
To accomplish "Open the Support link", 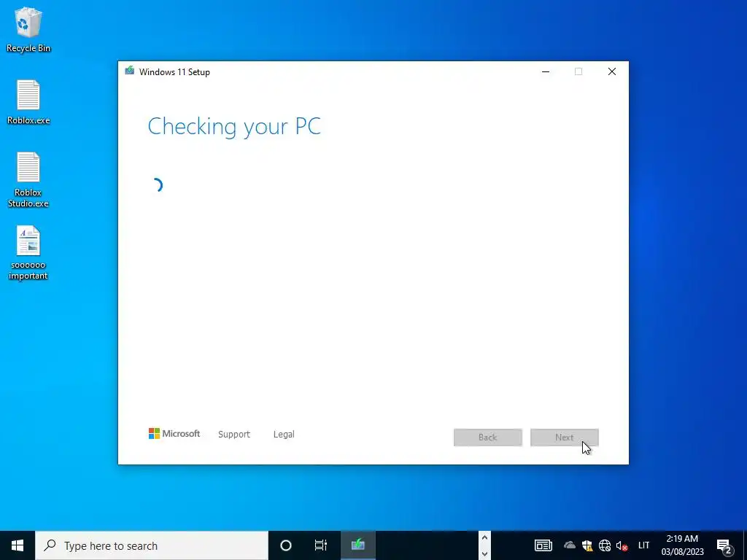I will (x=234, y=435).
